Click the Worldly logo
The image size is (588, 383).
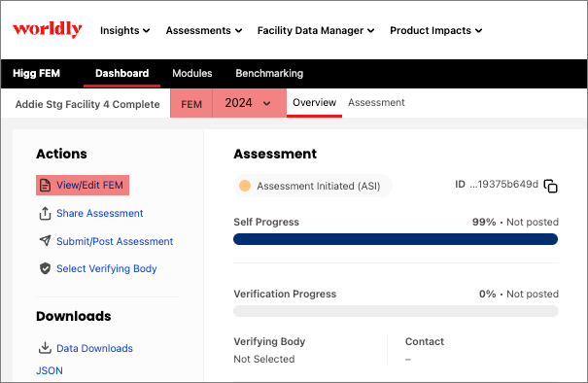48,29
